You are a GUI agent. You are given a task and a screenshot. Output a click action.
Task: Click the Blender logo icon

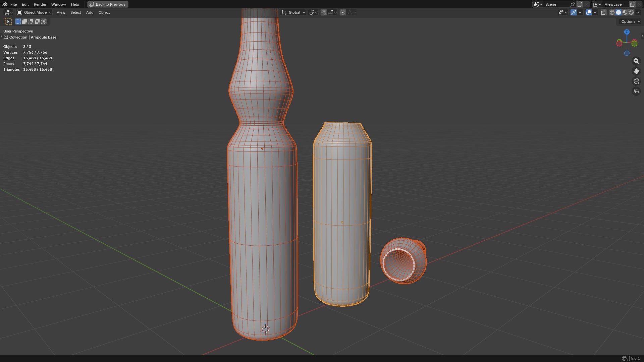(x=5, y=4)
